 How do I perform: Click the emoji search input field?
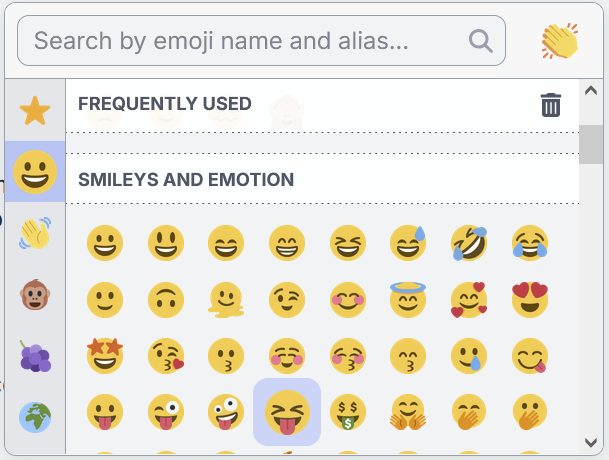click(250, 40)
